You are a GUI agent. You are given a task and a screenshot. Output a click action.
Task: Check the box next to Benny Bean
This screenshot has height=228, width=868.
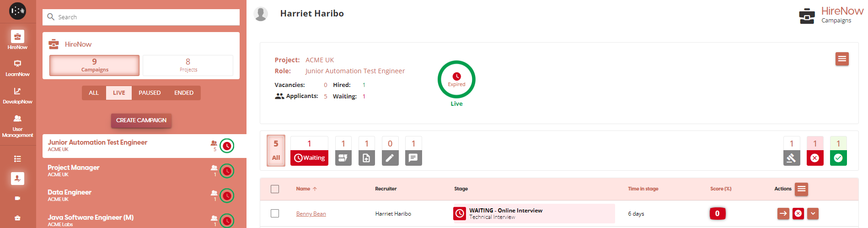click(x=275, y=213)
